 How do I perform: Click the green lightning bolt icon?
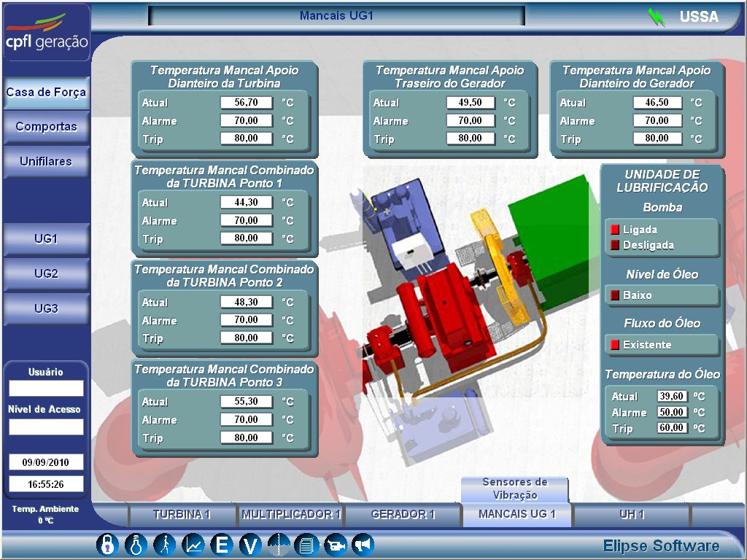(657, 17)
